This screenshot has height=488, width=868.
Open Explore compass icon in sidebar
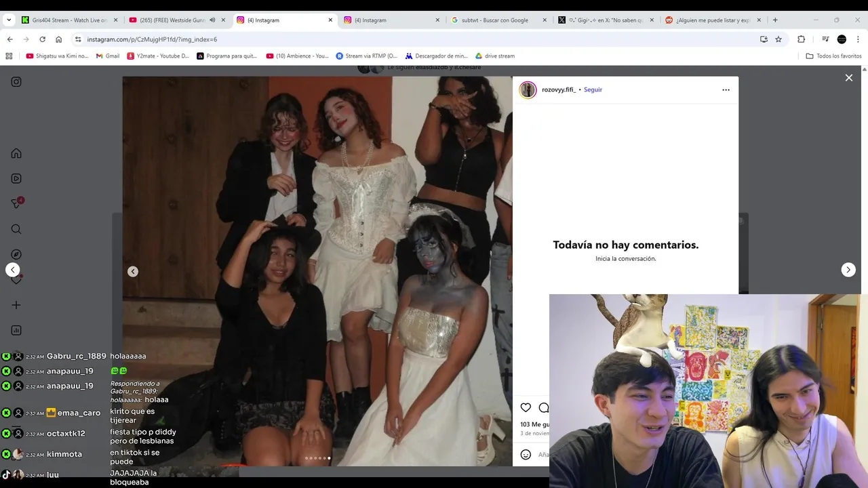[16, 254]
